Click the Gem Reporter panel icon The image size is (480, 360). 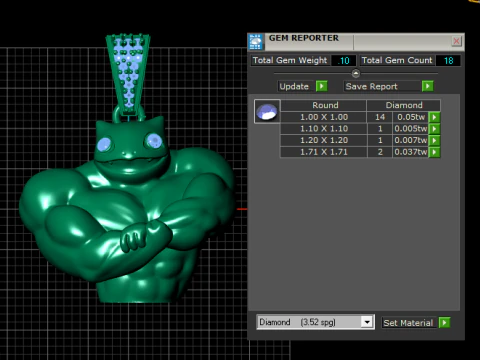pyautogui.click(x=256, y=42)
